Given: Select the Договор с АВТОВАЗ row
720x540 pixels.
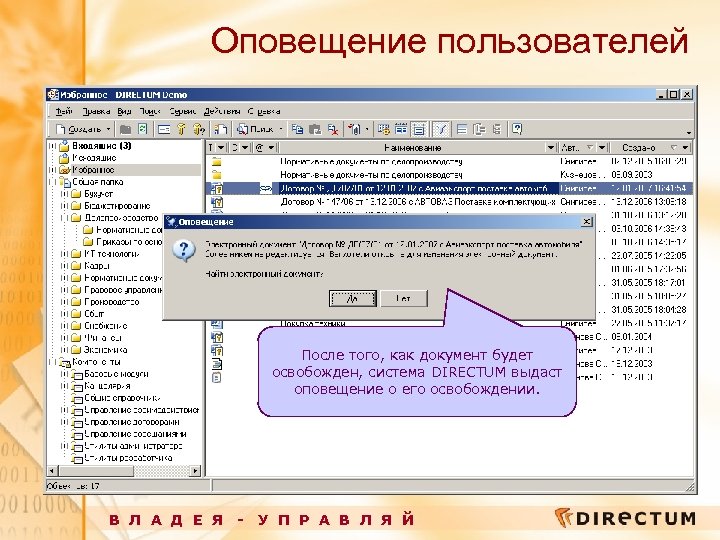Looking at the screenshot, I should [450, 202].
